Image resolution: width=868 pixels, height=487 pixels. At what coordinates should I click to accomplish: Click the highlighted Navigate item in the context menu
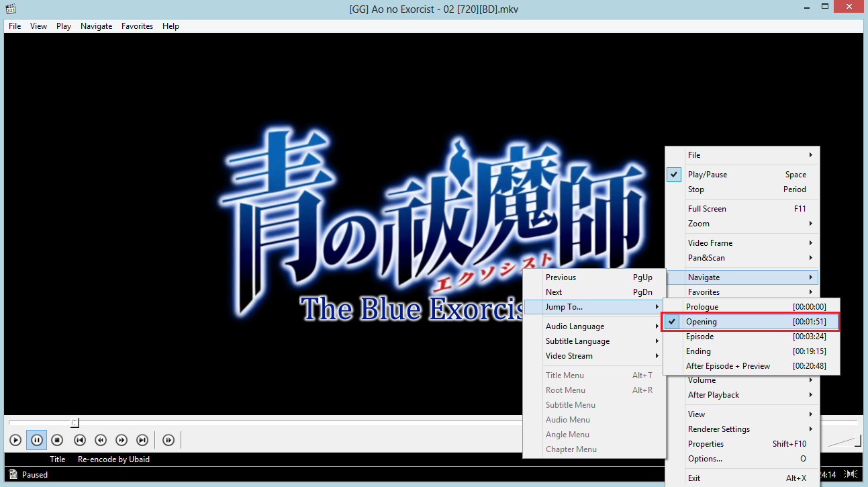742,277
